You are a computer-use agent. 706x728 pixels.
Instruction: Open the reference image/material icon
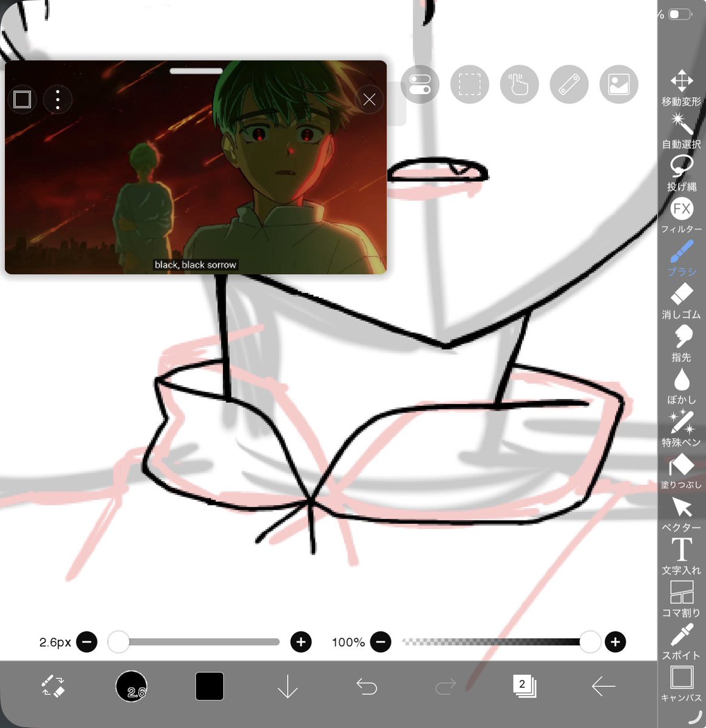(619, 84)
